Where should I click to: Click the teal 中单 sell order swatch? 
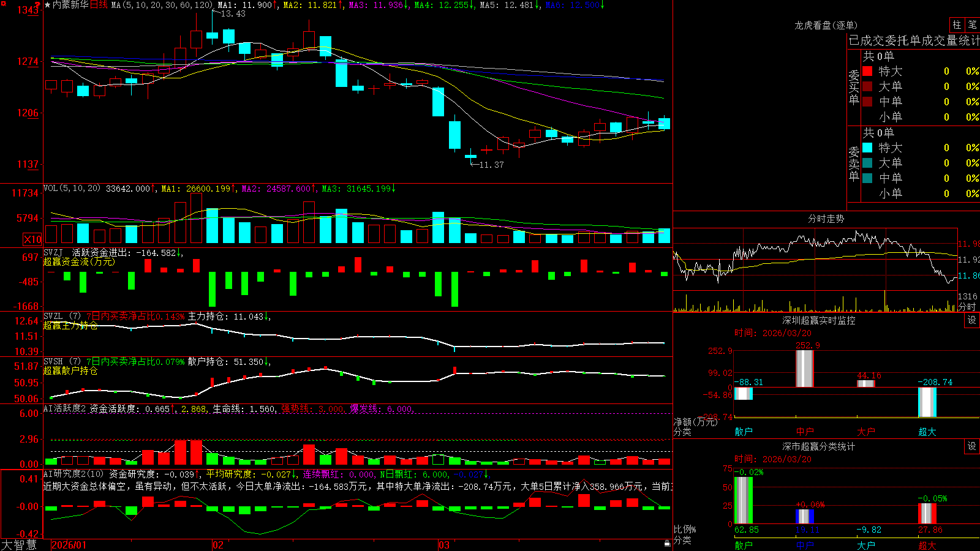pos(867,178)
